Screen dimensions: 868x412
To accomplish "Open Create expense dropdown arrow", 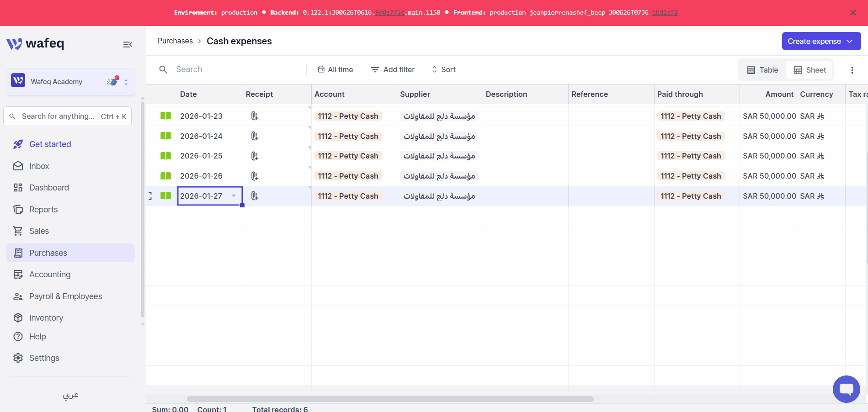I will [850, 41].
